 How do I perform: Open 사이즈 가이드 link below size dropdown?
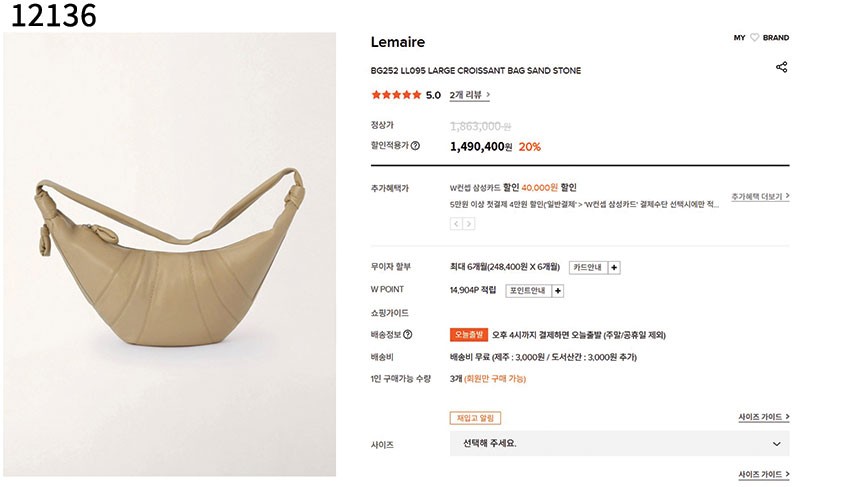tap(764, 475)
